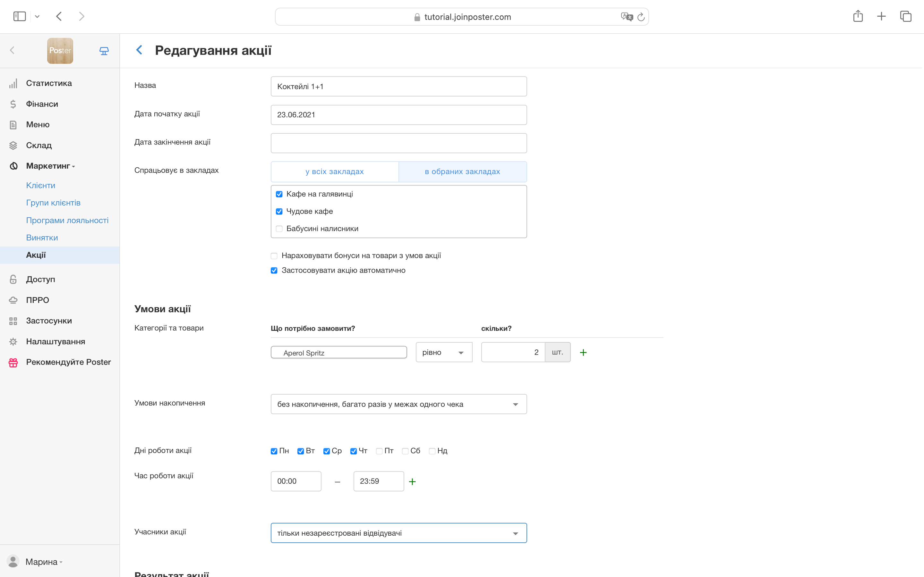This screenshot has height=577, width=924.
Task: Open the Групи клієнтів link
Action: [53, 203]
